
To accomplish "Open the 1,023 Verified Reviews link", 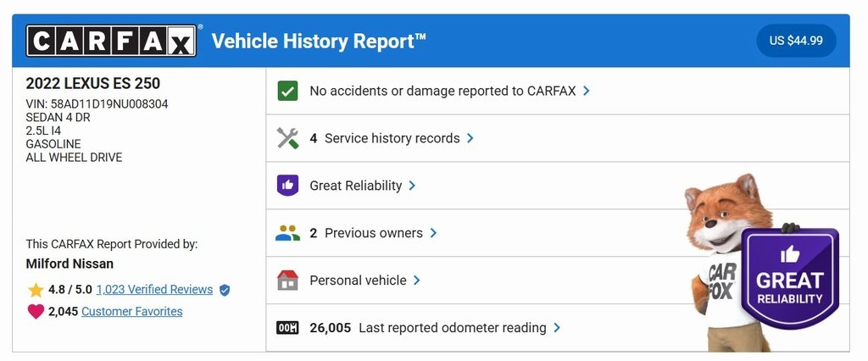I will tap(154, 290).
